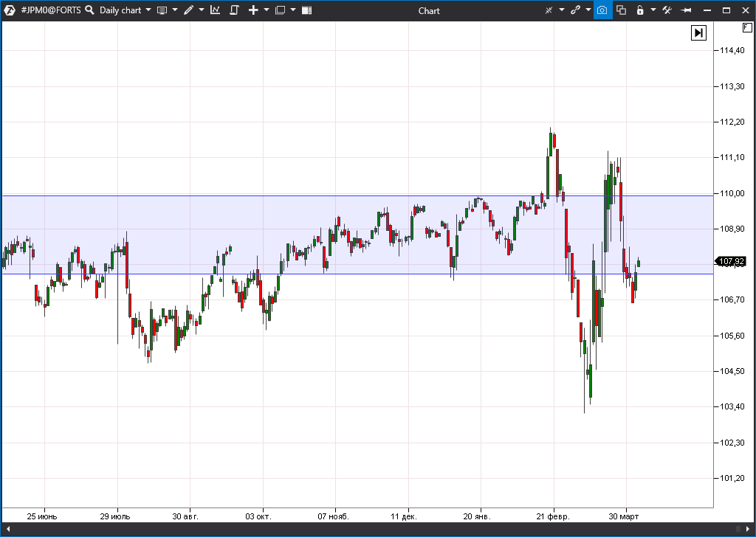
Task: Click the 108,90 price axis label
Action: (732, 229)
